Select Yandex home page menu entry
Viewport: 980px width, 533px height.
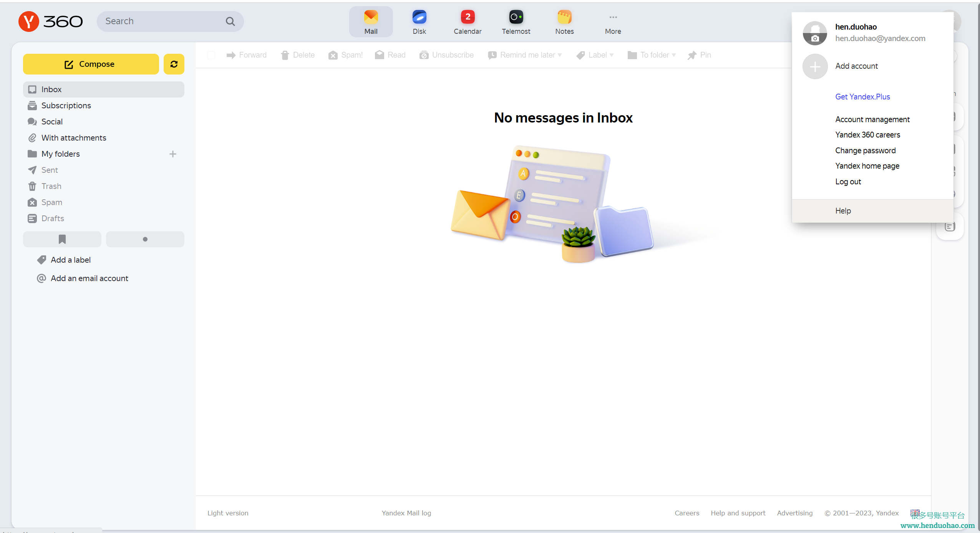[867, 166]
